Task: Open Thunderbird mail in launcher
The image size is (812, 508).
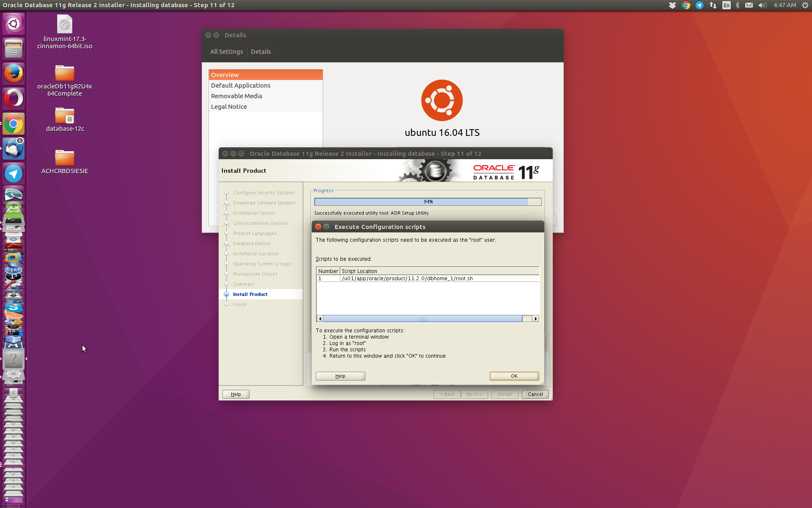Action: 14,149
